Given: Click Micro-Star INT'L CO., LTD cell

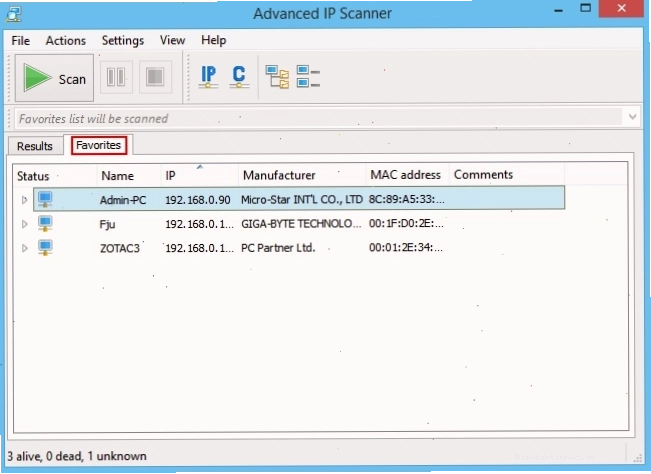Looking at the screenshot, I should point(302,200).
